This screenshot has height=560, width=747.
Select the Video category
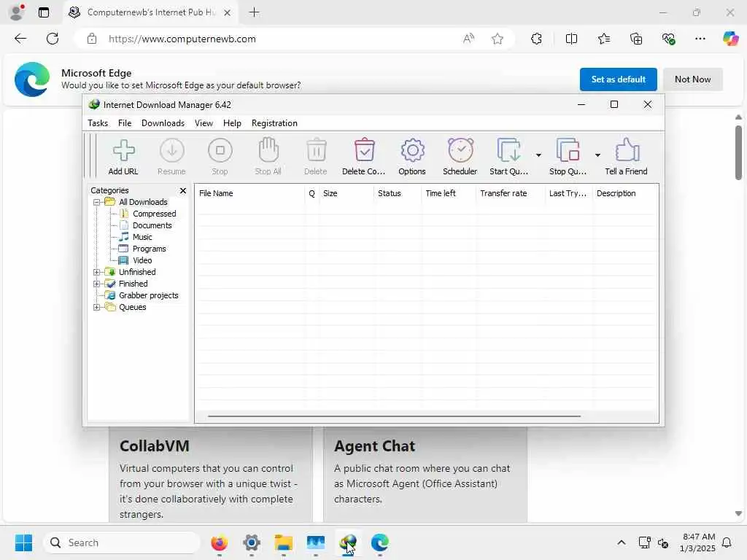(x=142, y=260)
